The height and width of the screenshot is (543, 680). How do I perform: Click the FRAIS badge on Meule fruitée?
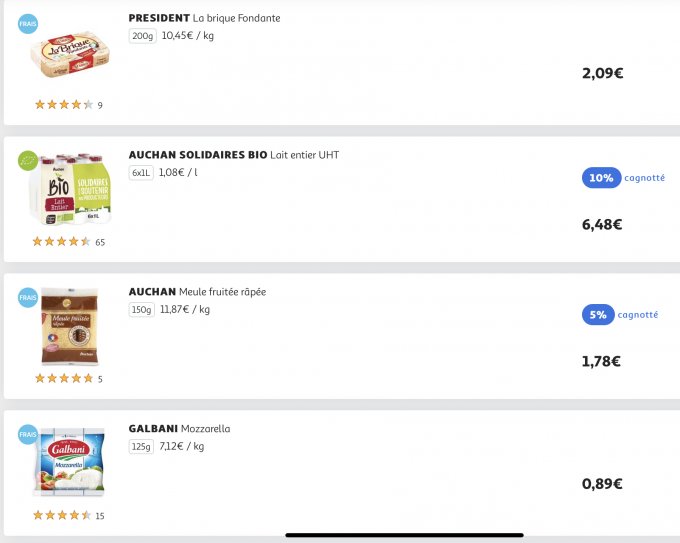tap(28, 297)
